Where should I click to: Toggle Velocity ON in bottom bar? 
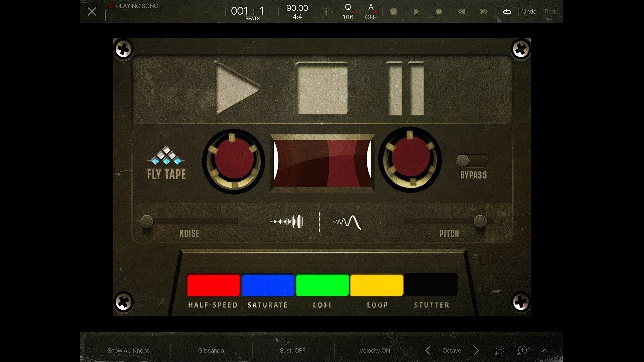pos(375,350)
